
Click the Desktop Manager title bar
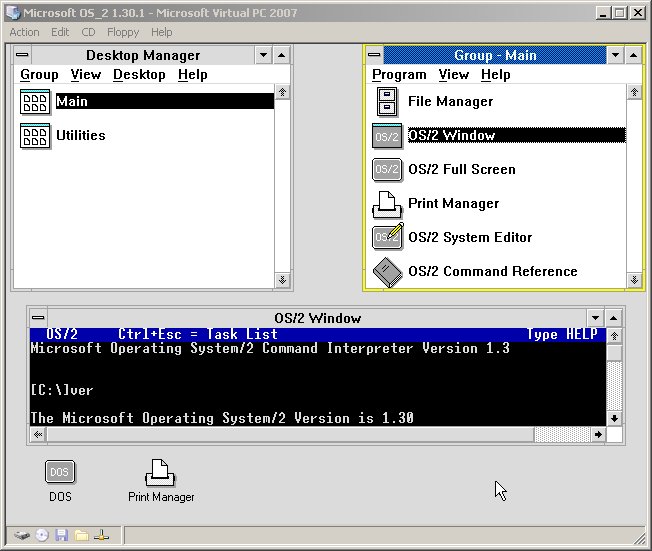pos(143,55)
